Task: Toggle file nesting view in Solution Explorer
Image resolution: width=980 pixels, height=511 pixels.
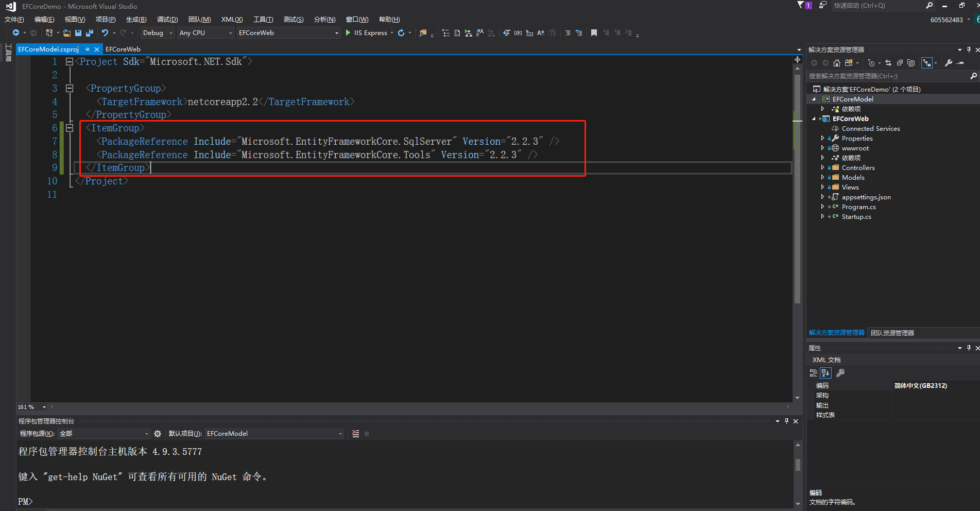Action: (927, 63)
